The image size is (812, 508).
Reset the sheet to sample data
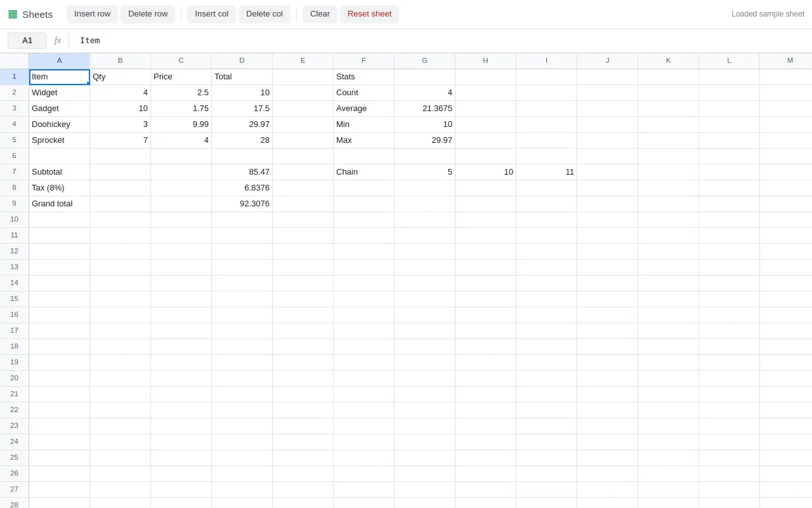click(x=369, y=14)
